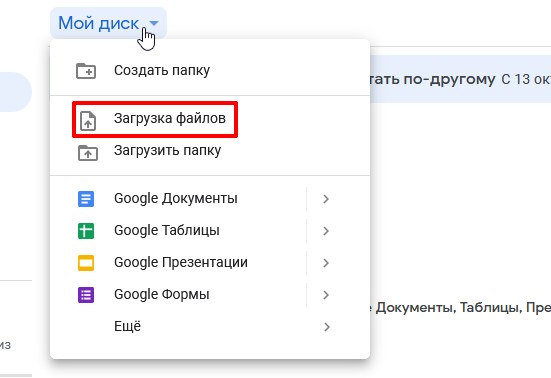The height and width of the screenshot is (378, 551).
Task: Open the Ещё menu entry
Action: click(x=210, y=327)
